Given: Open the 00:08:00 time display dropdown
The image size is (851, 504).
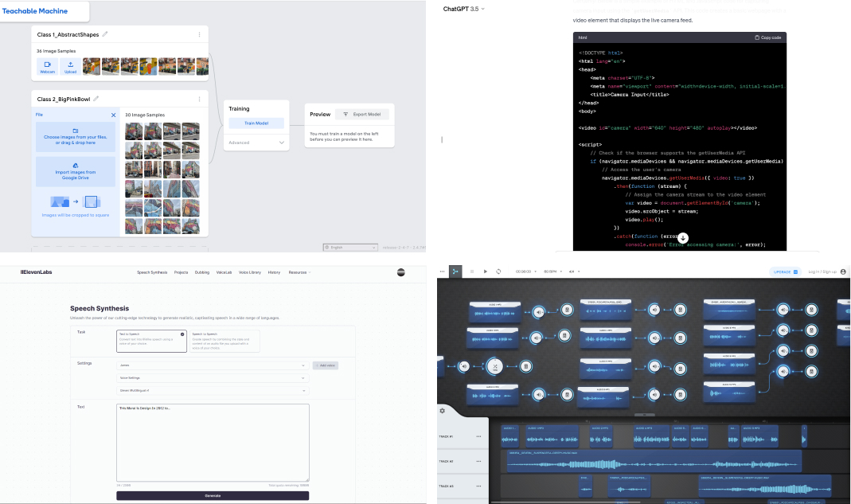Looking at the screenshot, I should coord(526,272).
